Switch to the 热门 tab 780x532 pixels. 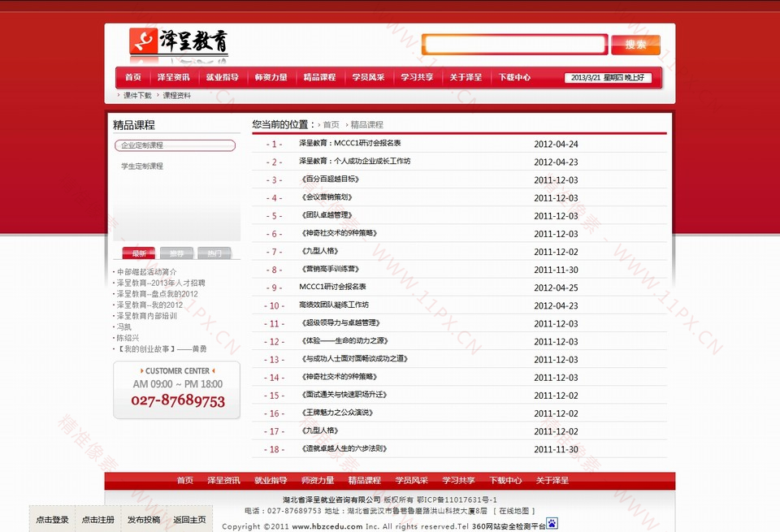(x=214, y=253)
